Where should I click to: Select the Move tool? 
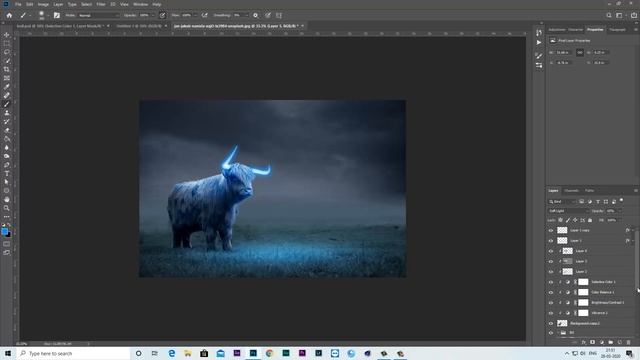[7, 35]
